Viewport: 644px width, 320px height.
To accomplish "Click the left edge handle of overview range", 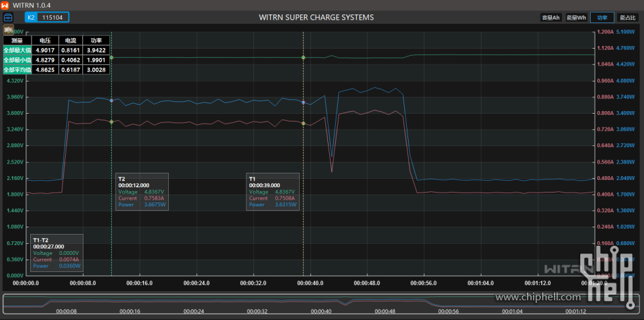I will [x=5, y=302].
